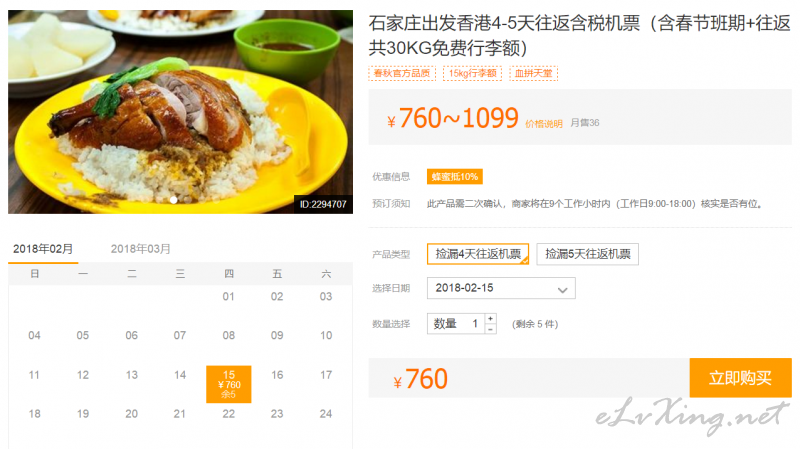
Task: Select 捡漏5天往返机票 product type
Action: pos(587,254)
